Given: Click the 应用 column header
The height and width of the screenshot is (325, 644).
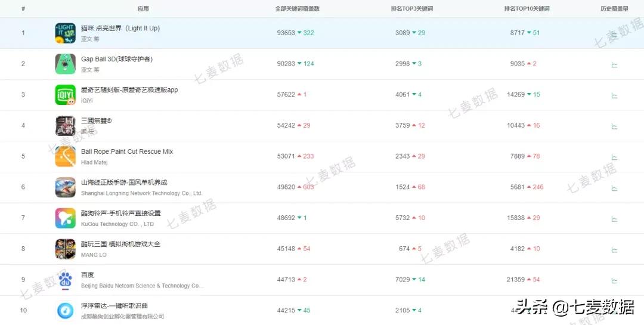Looking at the screenshot, I should pyautogui.click(x=143, y=8).
